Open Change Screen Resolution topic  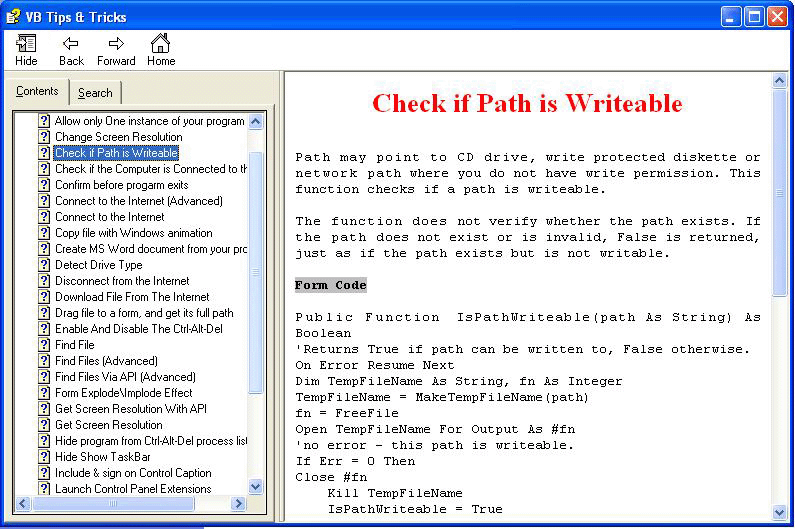coord(118,137)
